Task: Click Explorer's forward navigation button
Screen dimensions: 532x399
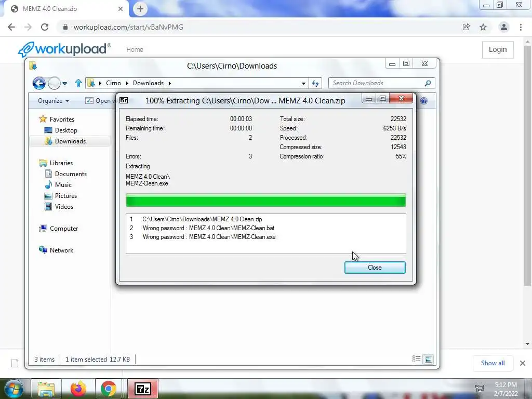Action: click(54, 83)
